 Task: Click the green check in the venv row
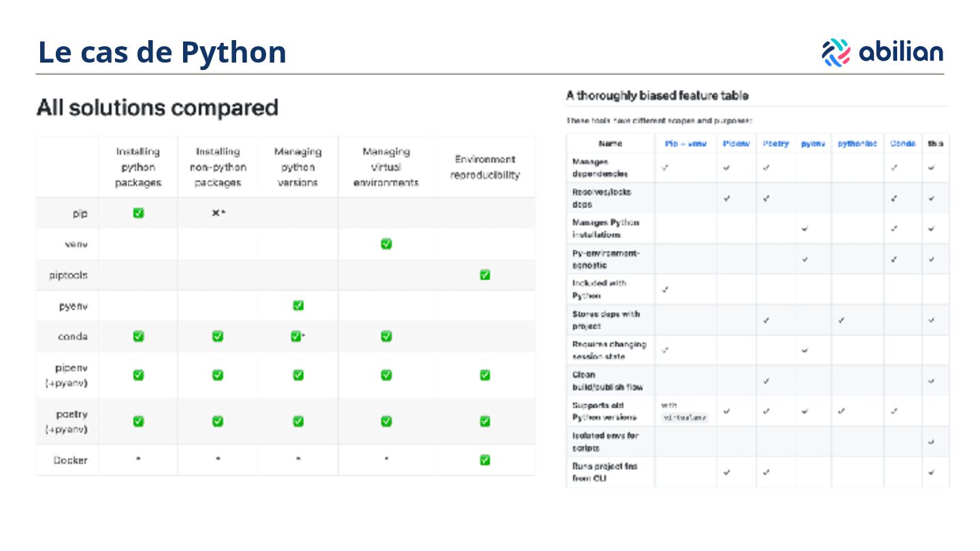pos(386,244)
